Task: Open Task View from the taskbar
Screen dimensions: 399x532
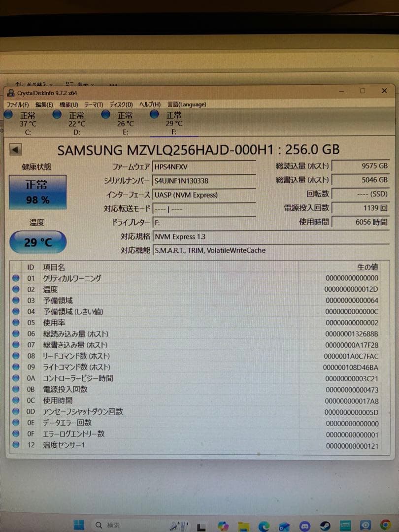Action: (x=201, y=526)
